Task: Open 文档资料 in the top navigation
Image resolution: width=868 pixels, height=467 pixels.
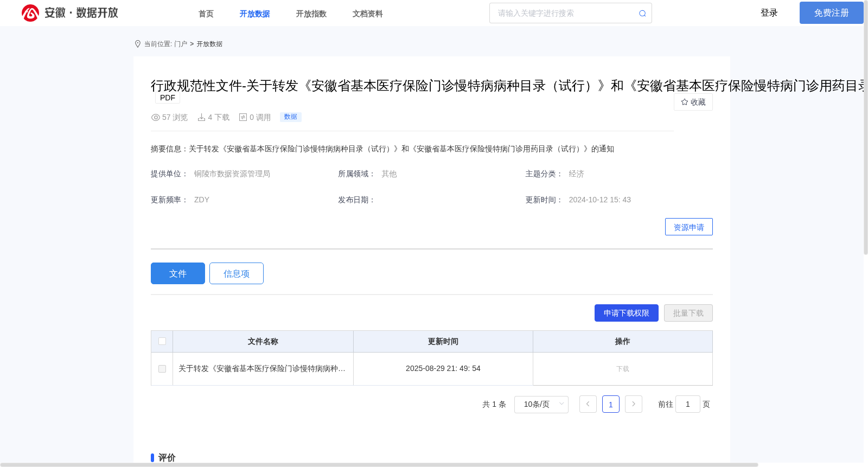Action: (x=367, y=14)
